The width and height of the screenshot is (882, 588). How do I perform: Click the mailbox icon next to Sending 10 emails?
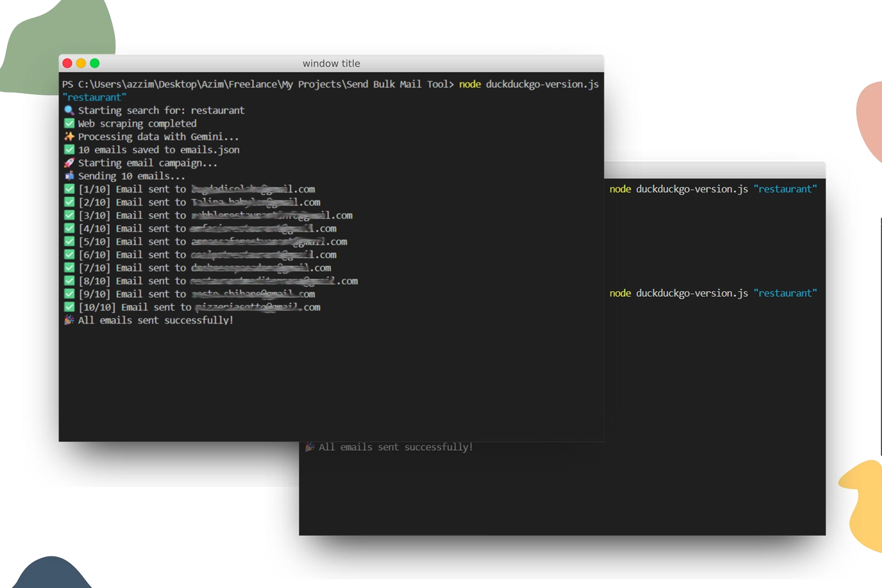point(69,176)
